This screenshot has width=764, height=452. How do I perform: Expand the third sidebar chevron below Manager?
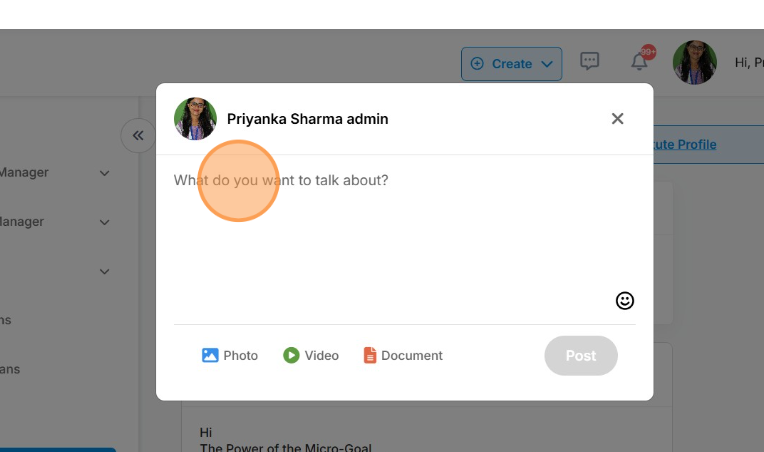point(104,271)
